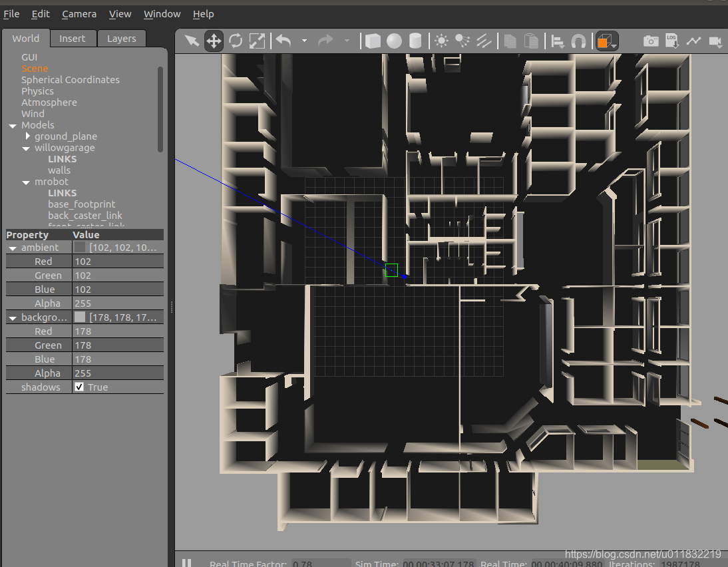Toggle the shadows True checkbox
The width and height of the screenshot is (728, 567).
[79, 387]
